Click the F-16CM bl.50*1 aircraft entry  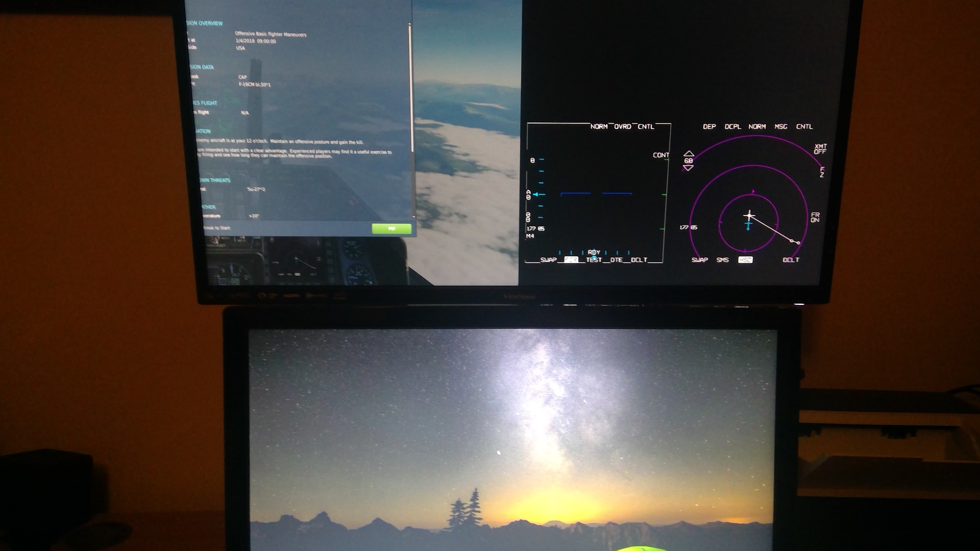[255, 84]
